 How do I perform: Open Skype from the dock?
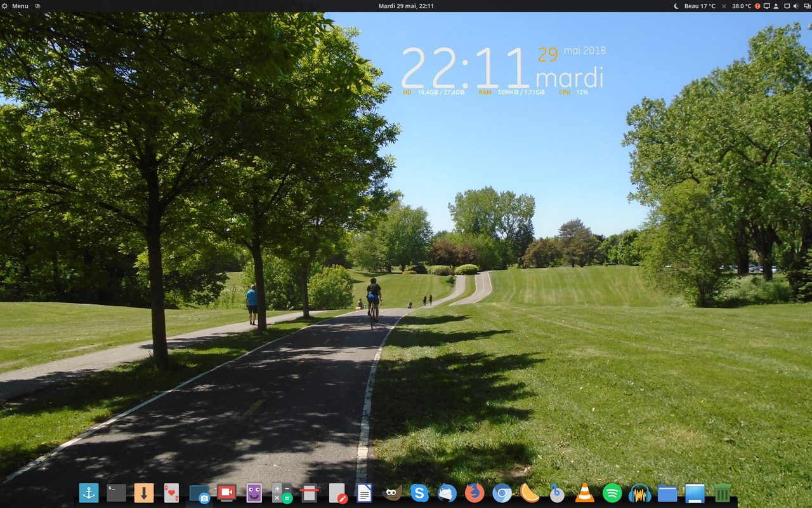click(419, 493)
